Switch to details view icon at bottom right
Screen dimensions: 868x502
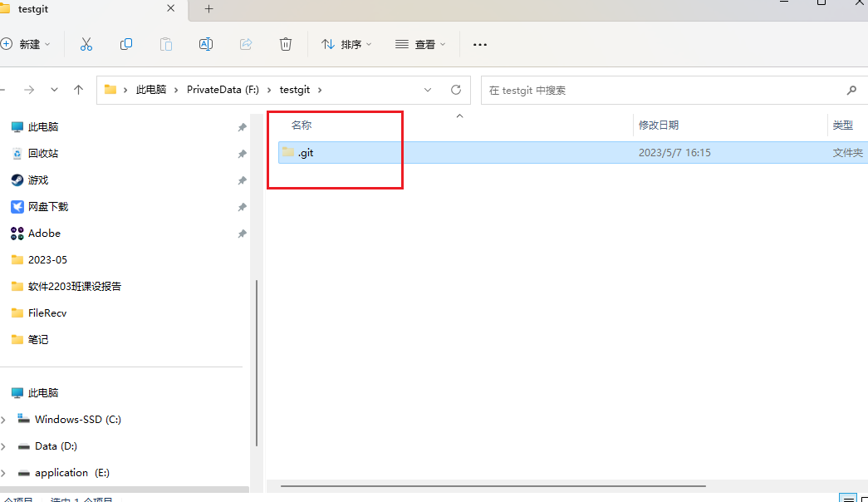(x=848, y=499)
